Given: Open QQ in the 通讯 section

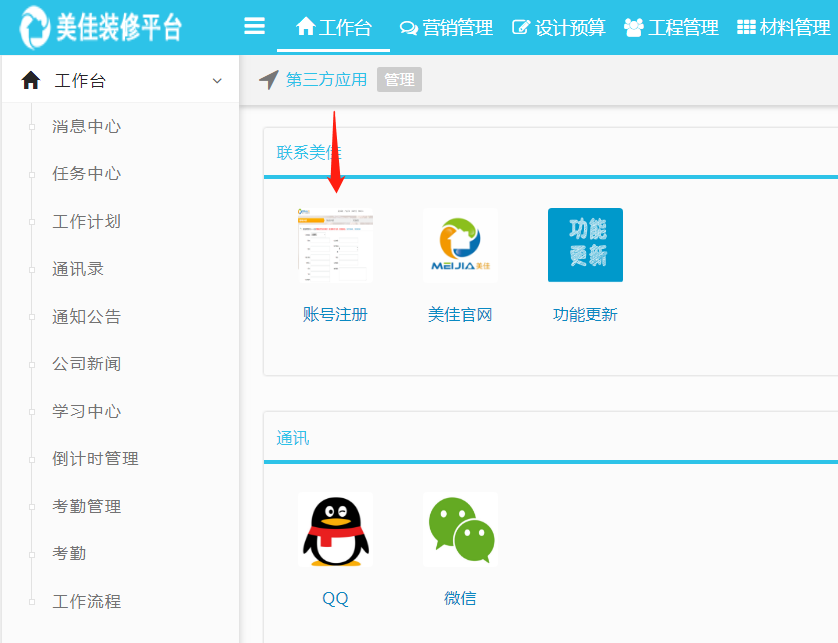Looking at the screenshot, I should [x=335, y=532].
